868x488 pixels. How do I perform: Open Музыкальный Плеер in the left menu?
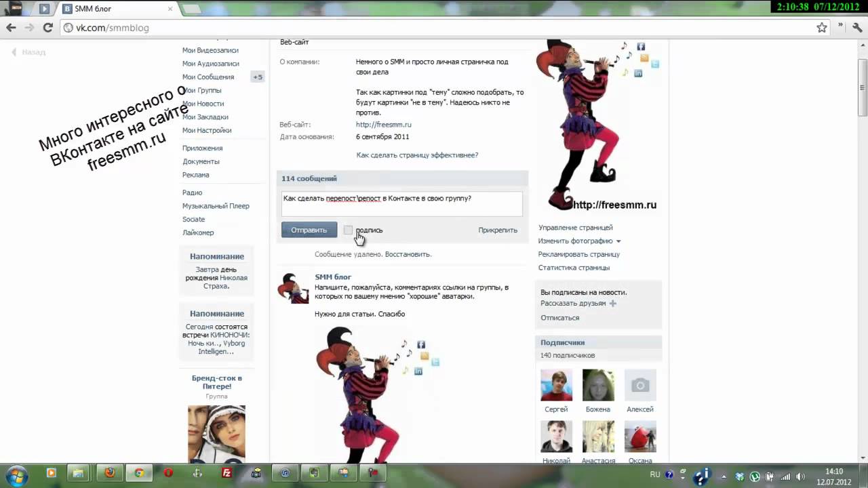click(216, 206)
